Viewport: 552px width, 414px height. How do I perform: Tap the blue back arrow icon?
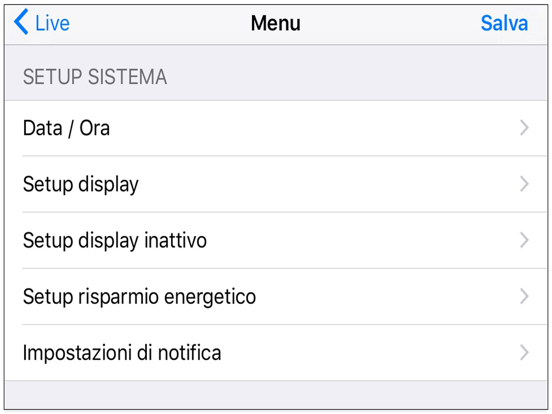coord(21,22)
